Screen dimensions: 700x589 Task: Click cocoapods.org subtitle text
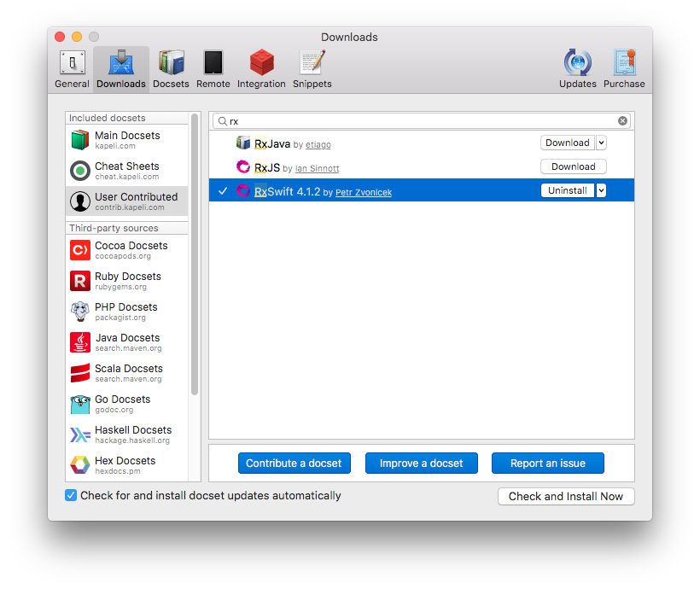123,256
